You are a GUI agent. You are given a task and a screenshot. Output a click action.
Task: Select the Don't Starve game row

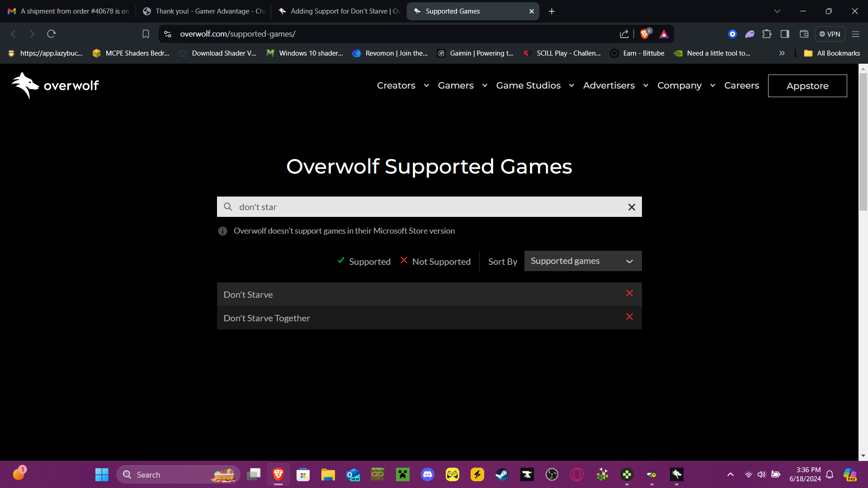(429, 295)
